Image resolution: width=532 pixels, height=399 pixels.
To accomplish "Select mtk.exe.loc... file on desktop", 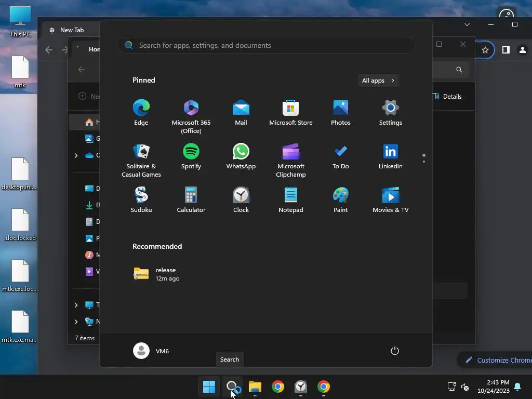I will point(20,276).
